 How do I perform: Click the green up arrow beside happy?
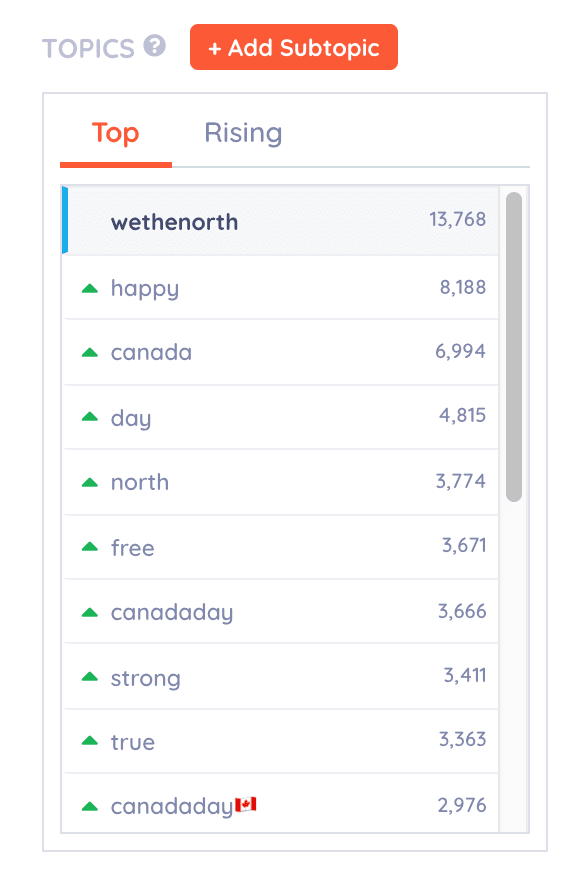click(90, 288)
